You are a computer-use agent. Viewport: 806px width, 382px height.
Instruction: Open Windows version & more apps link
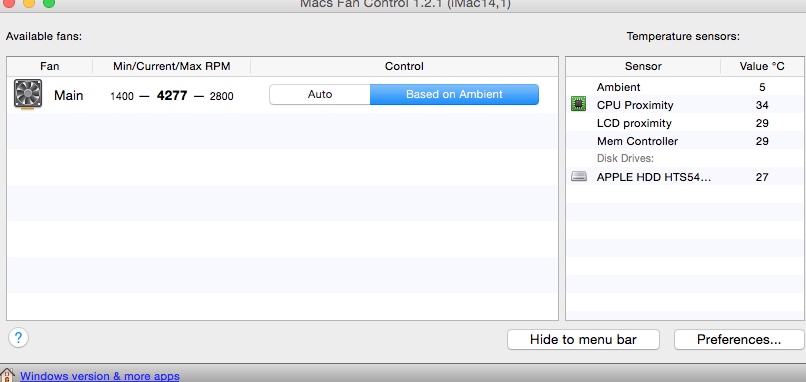pyautogui.click(x=100, y=376)
